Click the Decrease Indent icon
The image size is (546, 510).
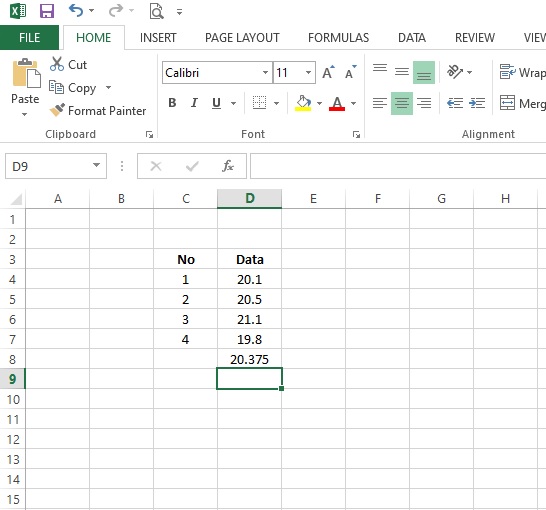coord(455,103)
